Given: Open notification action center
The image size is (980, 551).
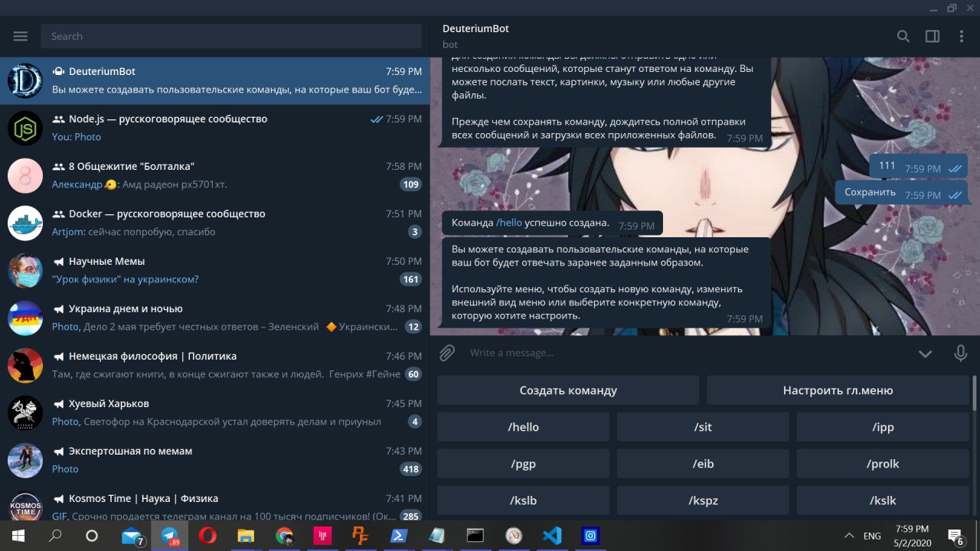Looking at the screenshot, I should (956, 536).
